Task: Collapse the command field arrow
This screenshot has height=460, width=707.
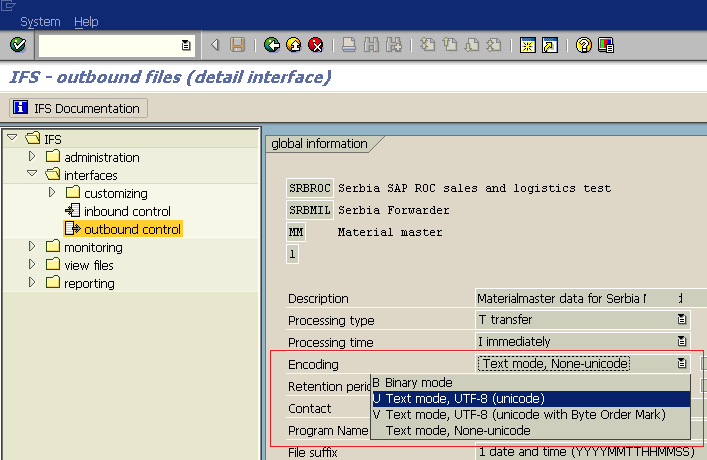Action: tap(215, 45)
